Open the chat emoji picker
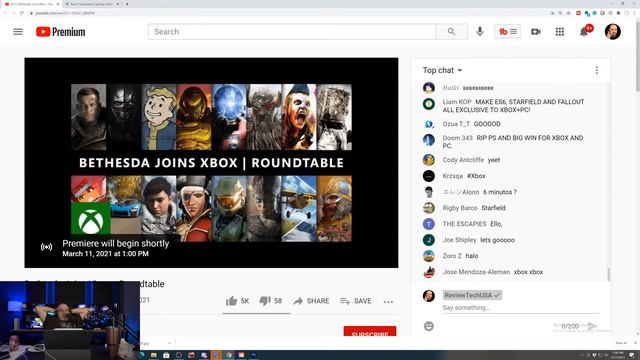The width and height of the screenshot is (640, 360). click(429, 326)
